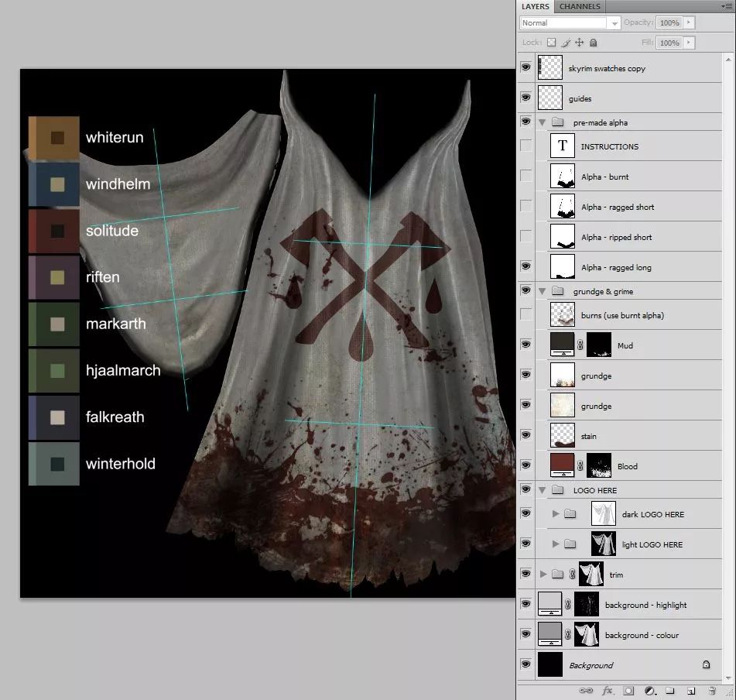Click the Layers panel scroll down arrow
The height and width of the screenshot is (700, 736).
tap(728, 678)
